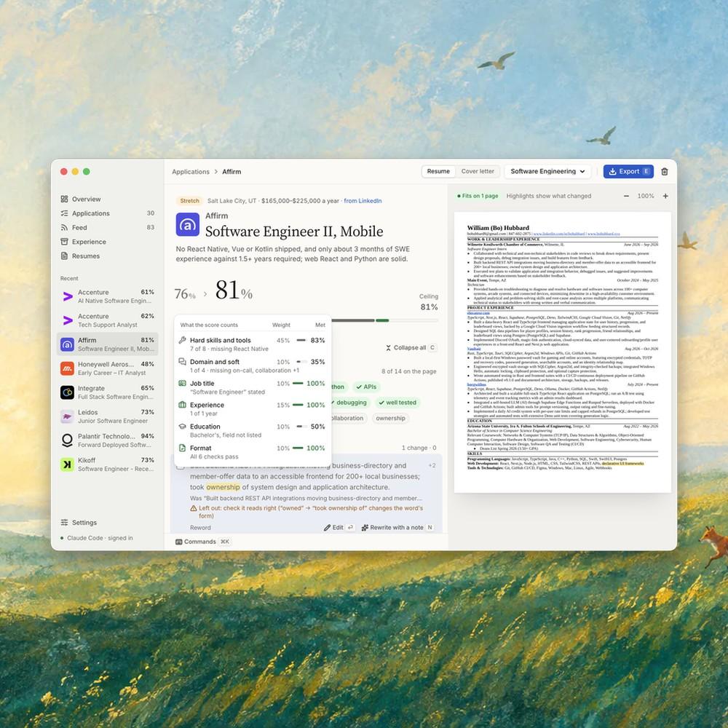Delete application with trash icon
728x728 pixels.
(x=665, y=172)
